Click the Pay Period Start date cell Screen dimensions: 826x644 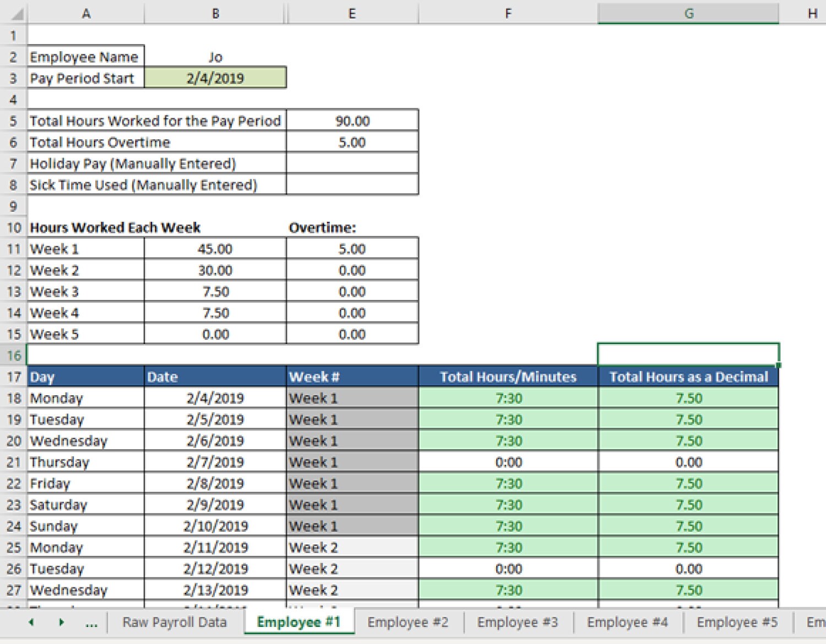click(215, 78)
